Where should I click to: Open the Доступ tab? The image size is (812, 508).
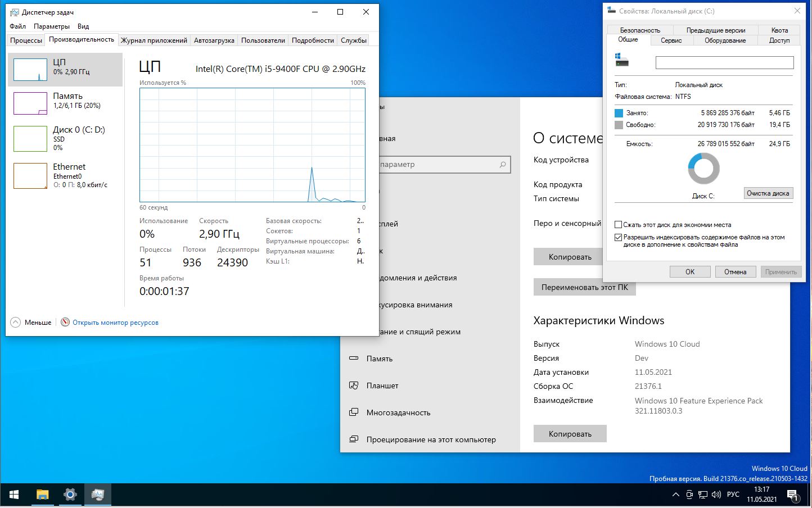point(779,40)
